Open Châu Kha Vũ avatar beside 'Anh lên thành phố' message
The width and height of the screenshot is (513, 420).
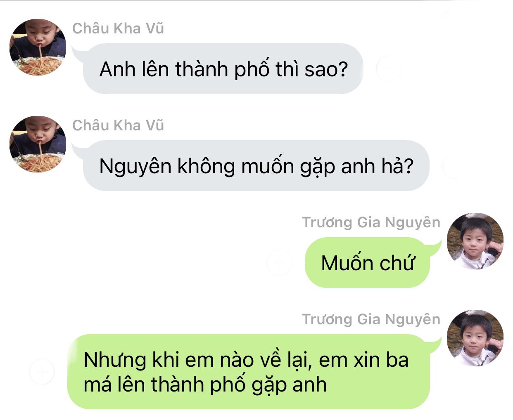[38, 47]
